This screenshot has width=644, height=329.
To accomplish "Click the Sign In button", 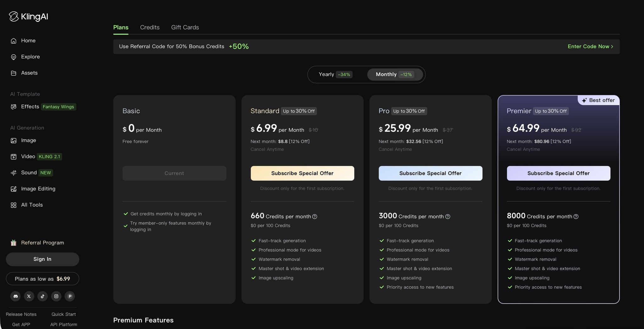I will click(x=42, y=259).
